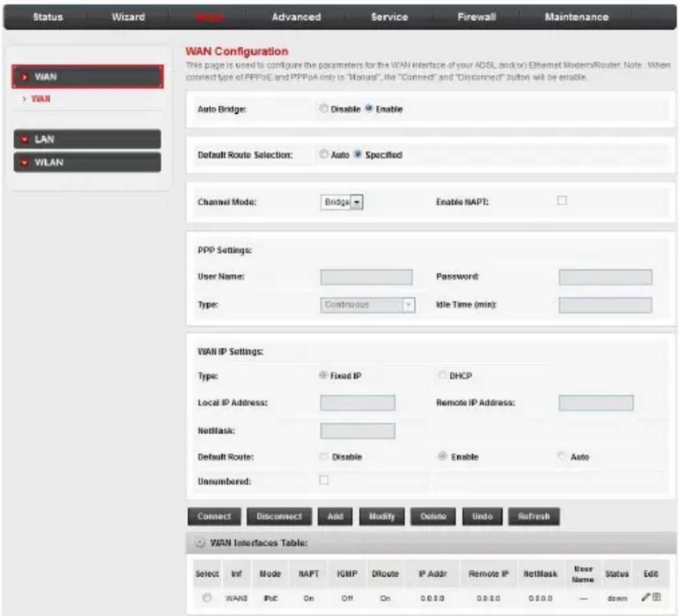Open the Firewall tab
Screen dimensions: 679x616
(477, 17)
